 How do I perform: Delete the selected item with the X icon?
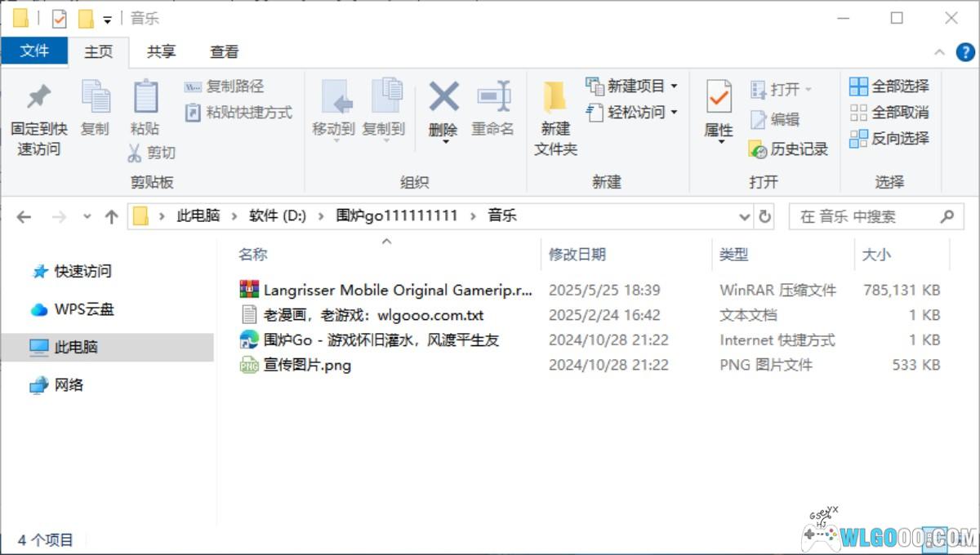(443, 97)
